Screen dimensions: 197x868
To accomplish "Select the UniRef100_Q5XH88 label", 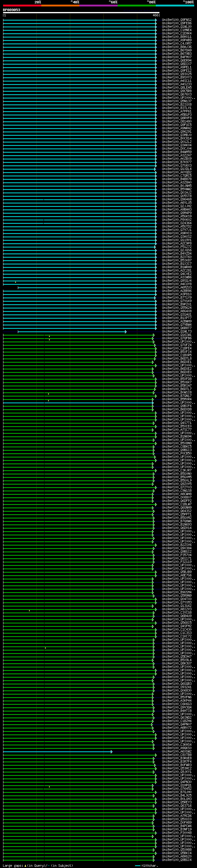I will [176, 850].
